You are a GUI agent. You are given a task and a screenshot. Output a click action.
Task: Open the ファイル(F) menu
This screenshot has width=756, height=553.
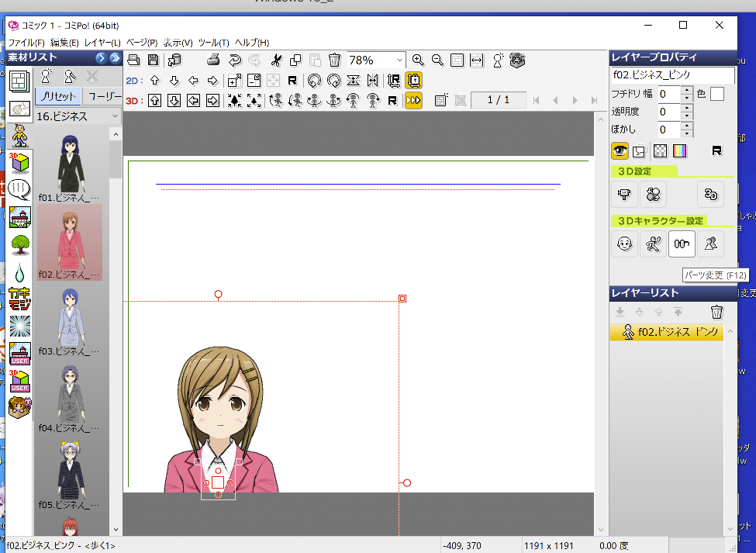(x=26, y=43)
